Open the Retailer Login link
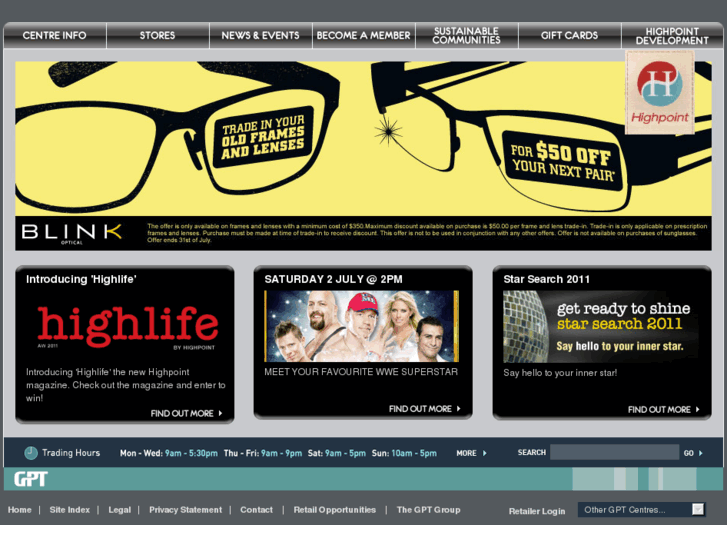This screenshot has height=545, width=727. (537, 511)
